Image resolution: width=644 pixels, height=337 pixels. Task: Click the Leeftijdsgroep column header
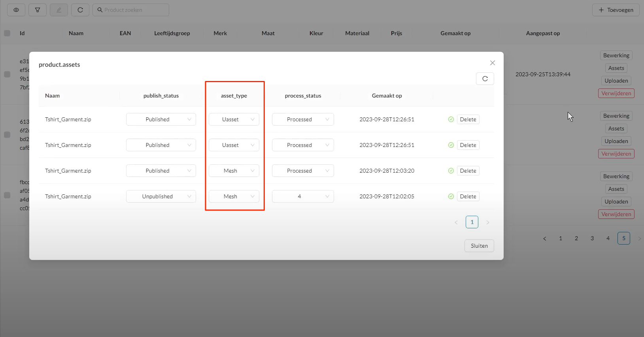[x=172, y=33]
